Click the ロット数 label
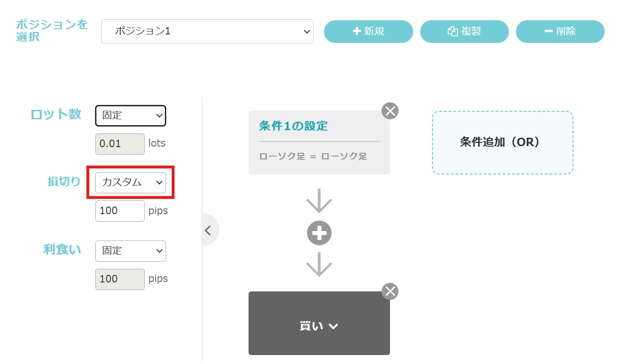Viewport: 623px width, 364px height. [56, 115]
